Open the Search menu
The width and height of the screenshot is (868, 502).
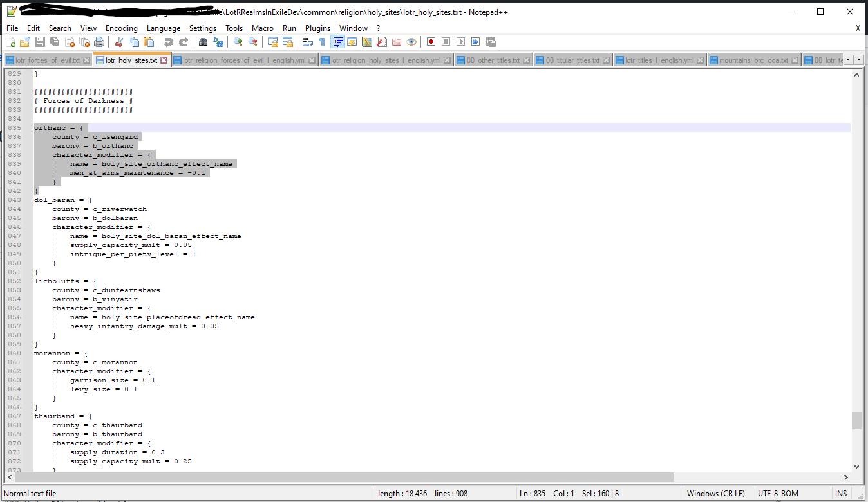[x=60, y=28]
